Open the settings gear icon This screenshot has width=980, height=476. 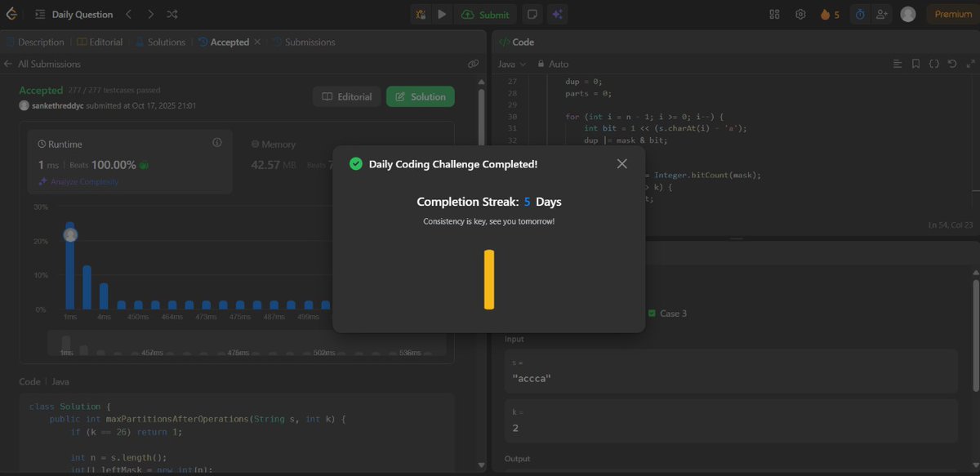coord(800,15)
